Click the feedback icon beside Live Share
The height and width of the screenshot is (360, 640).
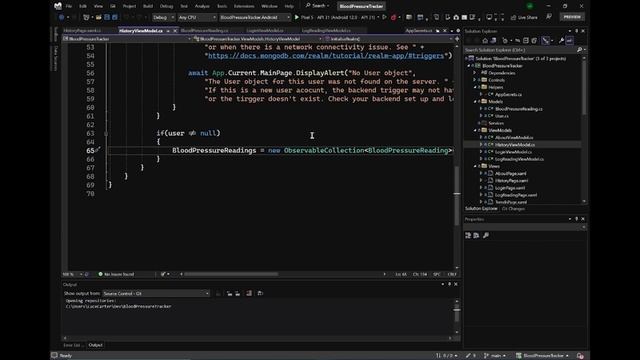pyautogui.click(x=549, y=17)
